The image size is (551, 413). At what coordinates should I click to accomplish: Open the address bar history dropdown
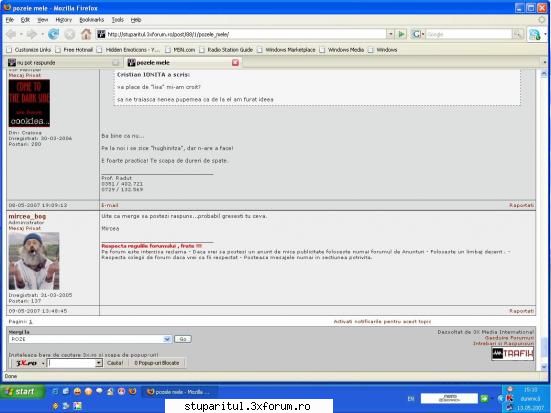(390, 34)
